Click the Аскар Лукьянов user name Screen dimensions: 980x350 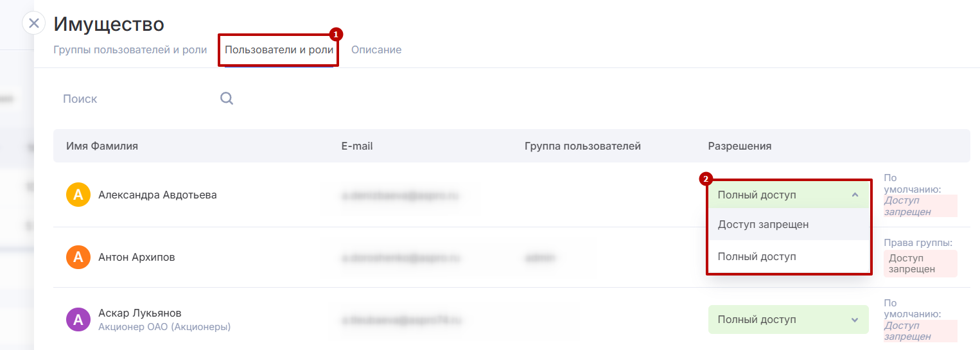(x=139, y=313)
